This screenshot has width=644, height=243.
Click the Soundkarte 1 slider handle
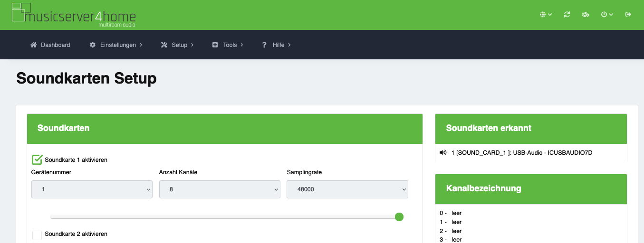[x=399, y=217]
